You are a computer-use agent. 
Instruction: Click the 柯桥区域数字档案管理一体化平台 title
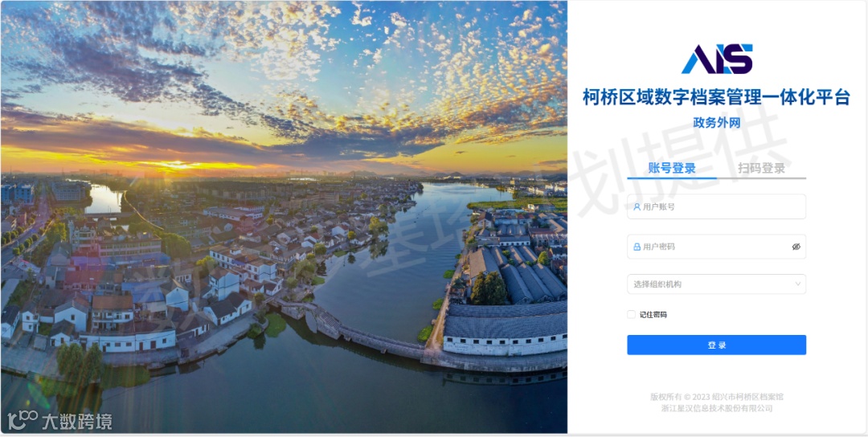[x=716, y=97]
